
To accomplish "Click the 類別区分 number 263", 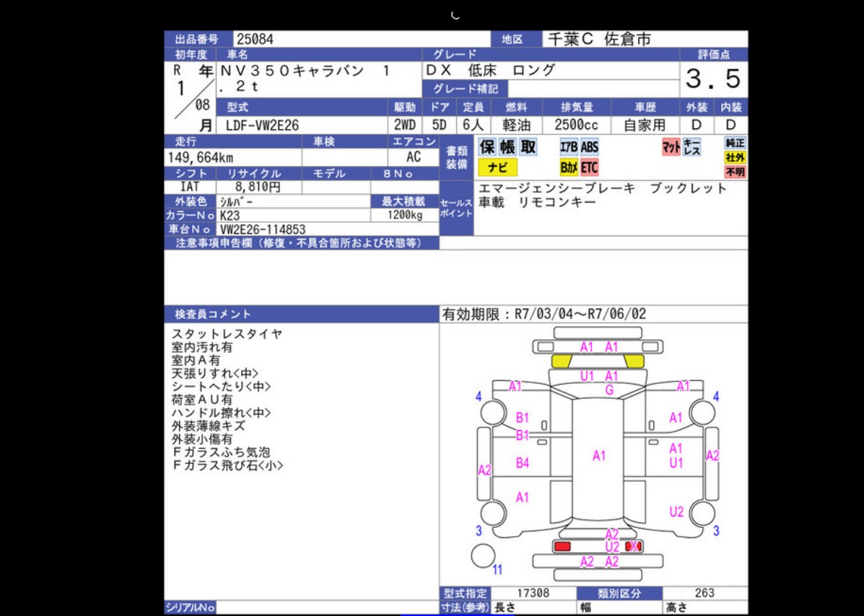I will pyautogui.click(x=704, y=594).
